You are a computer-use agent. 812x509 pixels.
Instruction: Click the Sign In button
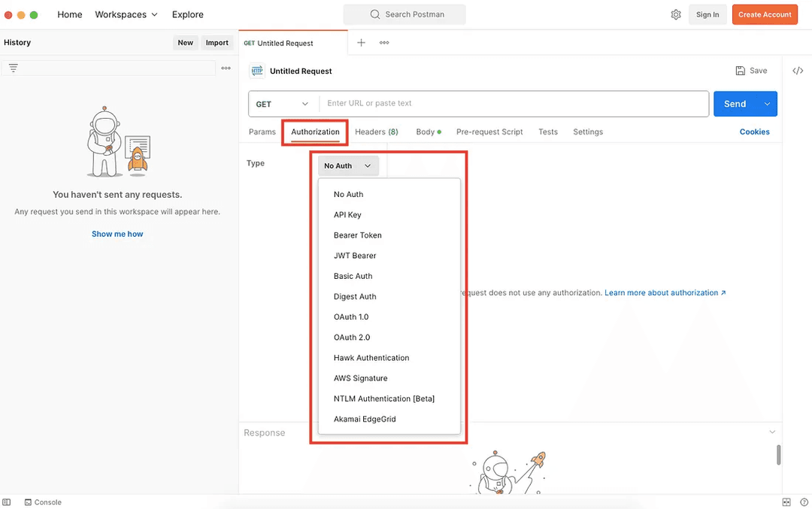click(x=707, y=14)
